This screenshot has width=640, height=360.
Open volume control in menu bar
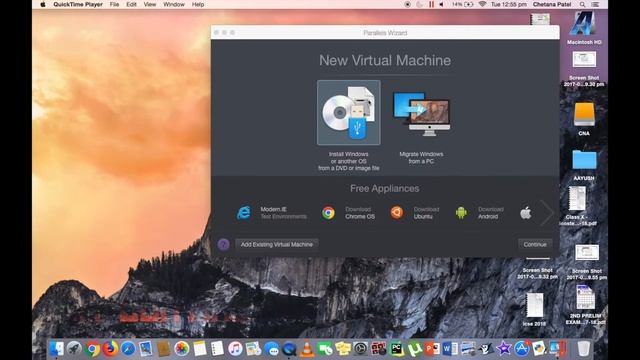(442, 4)
